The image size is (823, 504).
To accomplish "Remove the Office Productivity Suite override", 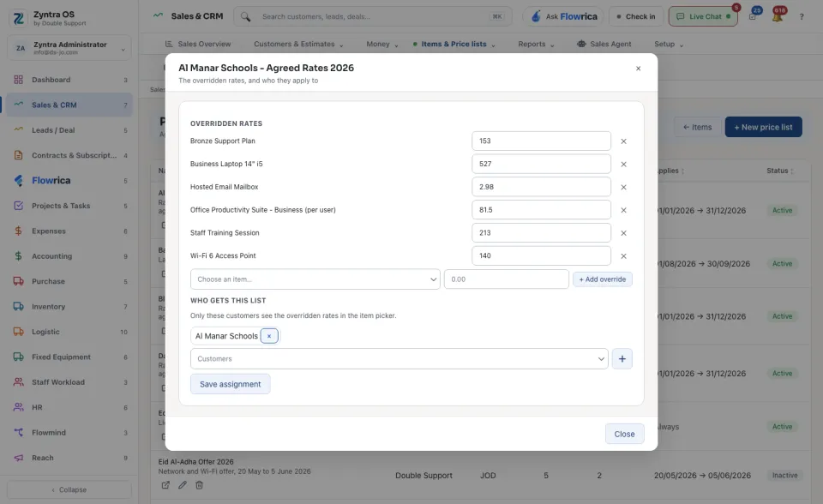I will tap(623, 210).
